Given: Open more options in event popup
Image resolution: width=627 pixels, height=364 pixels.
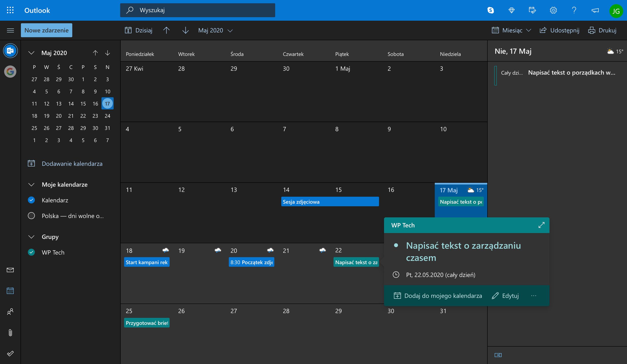Looking at the screenshot, I should click(x=534, y=296).
